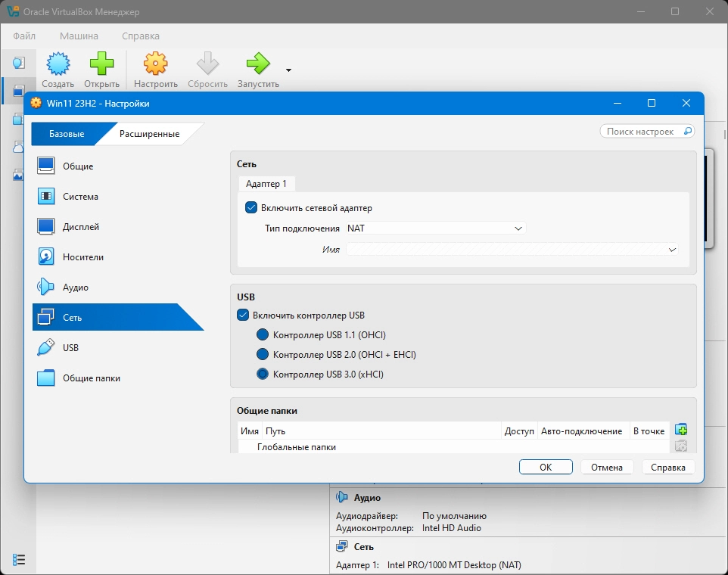This screenshot has width=728, height=575.
Task: Open the Аудио settings category
Action: 118,287
